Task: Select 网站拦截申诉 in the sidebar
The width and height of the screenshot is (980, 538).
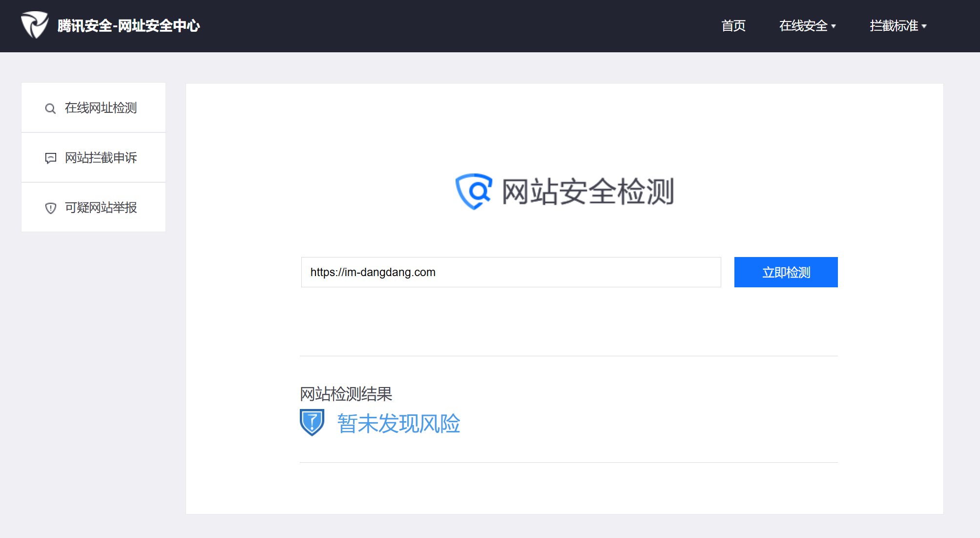Action: click(101, 158)
